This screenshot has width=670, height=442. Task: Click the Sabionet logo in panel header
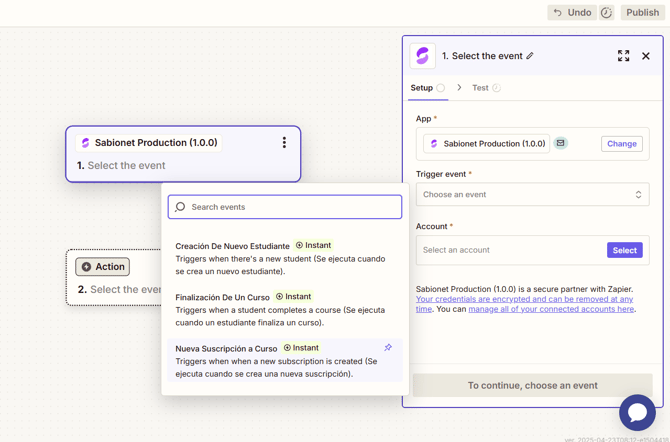click(x=423, y=56)
